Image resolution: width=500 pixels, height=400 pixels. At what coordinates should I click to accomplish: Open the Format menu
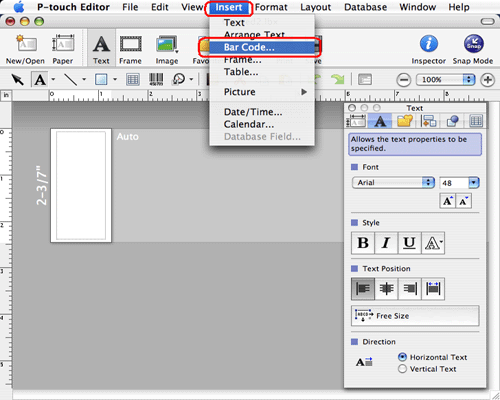pos(271,7)
